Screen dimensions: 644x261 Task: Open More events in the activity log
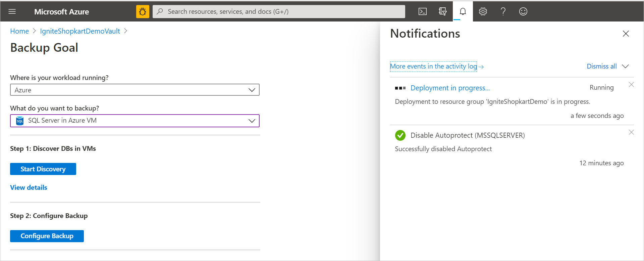[x=433, y=67]
